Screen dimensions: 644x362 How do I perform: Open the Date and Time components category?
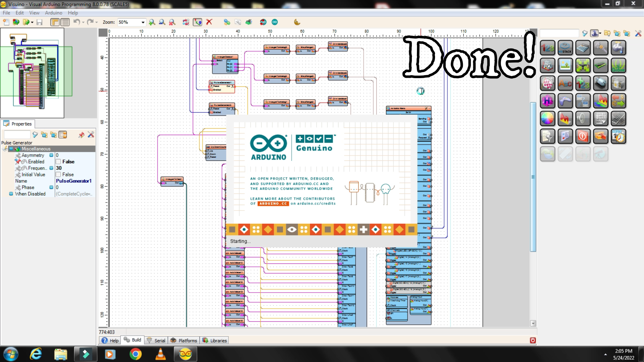click(x=618, y=136)
